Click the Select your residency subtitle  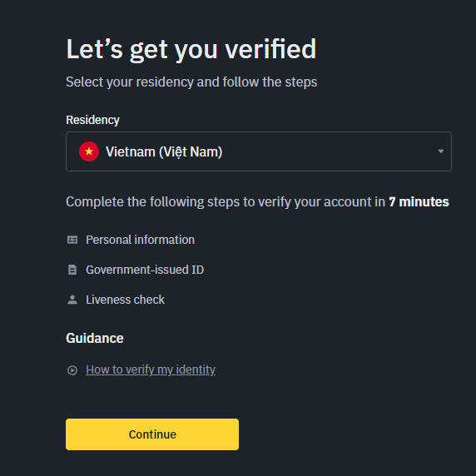pyautogui.click(x=191, y=82)
